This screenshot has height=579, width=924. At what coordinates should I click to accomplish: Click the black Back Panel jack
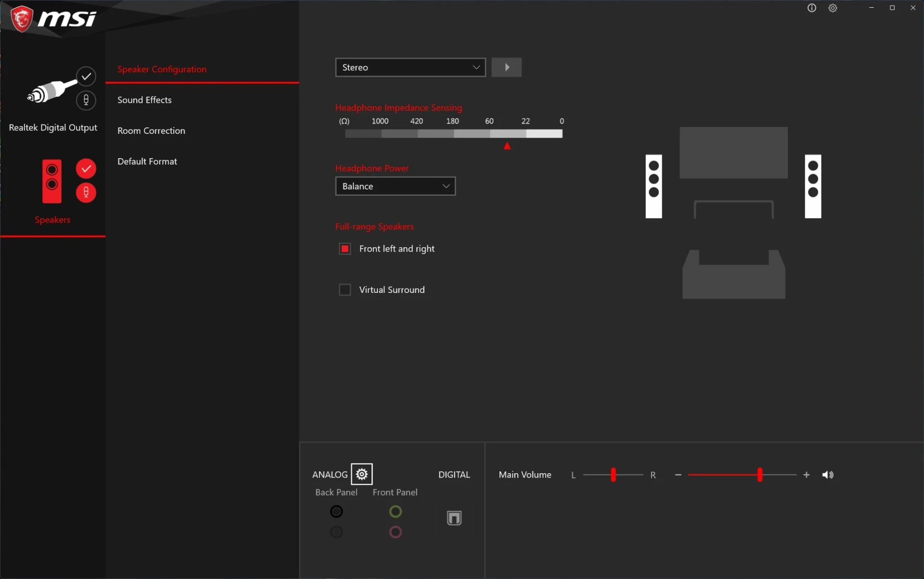[x=336, y=512]
